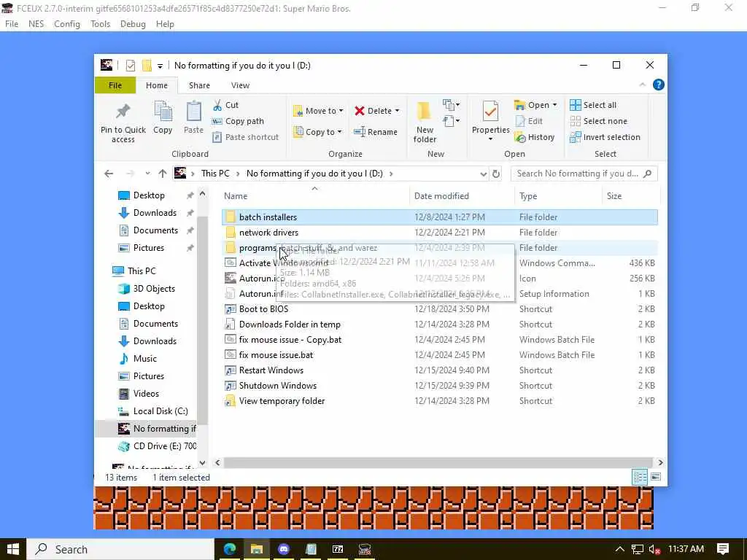The width and height of the screenshot is (747, 560).
Task: Click This PC in address breadcrumb
Action: pyautogui.click(x=215, y=174)
